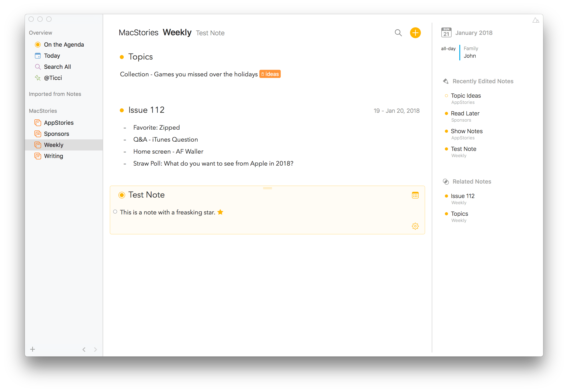This screenshot has height=392, width=568.
Task: Select On the Agenda in the sidebar
Action: [x=64, y=44]
